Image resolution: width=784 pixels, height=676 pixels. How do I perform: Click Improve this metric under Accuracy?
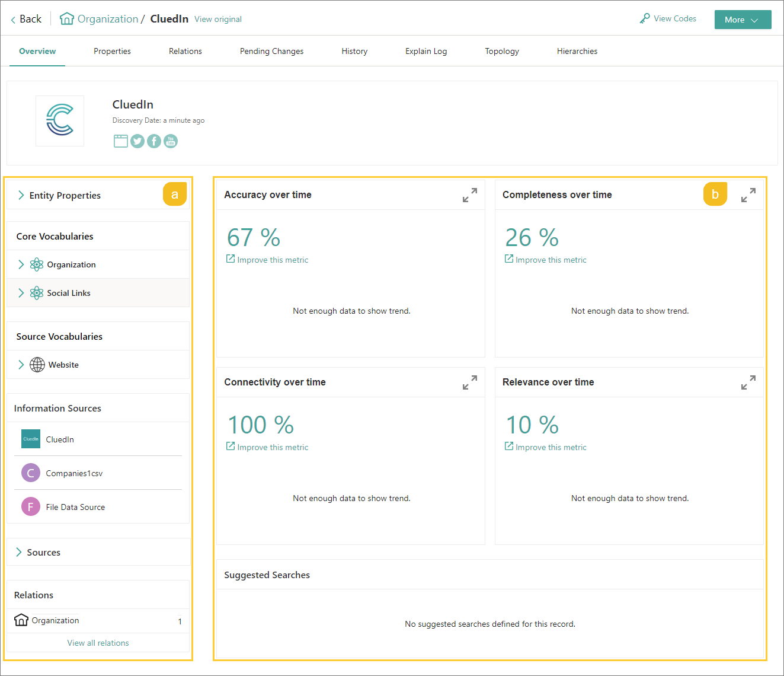coord(267,260)
